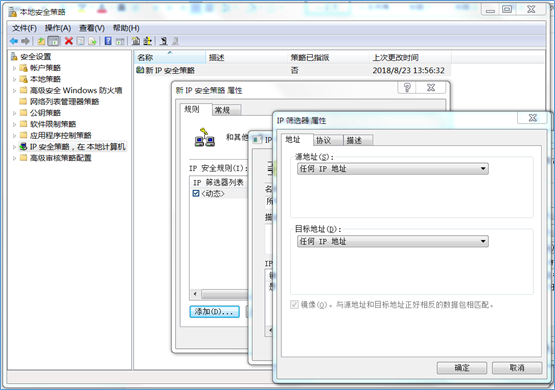Open the 目标地址 dropdown

click(393, 241)
